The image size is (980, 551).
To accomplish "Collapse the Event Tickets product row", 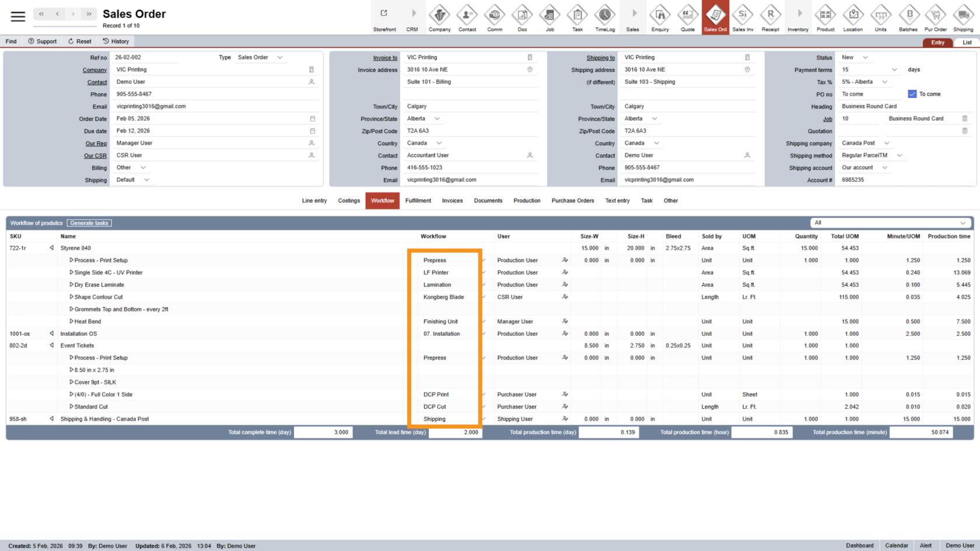I will [x=52, y=345].
